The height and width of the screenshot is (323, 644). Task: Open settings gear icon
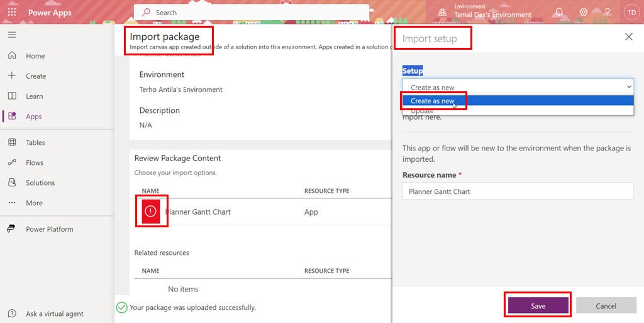click(x=584, y=13)
